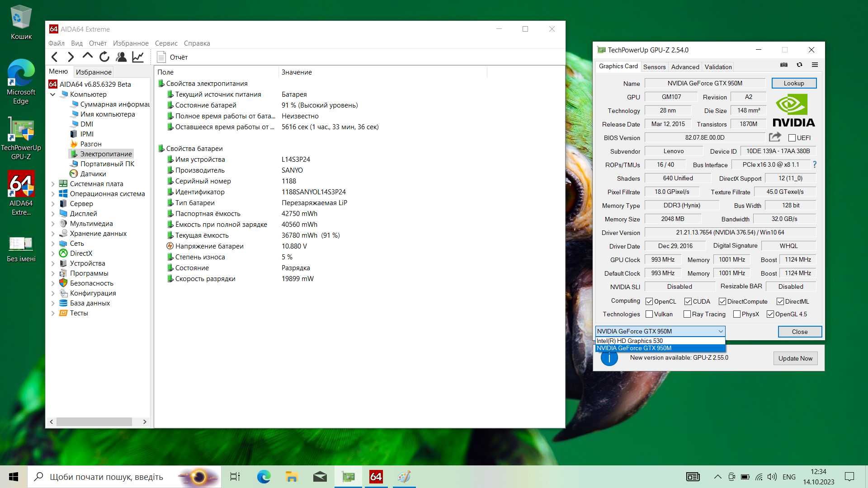Toggle the UEFI checkbox in GPU-Z

pyautogui.click(x=792, y=138)
